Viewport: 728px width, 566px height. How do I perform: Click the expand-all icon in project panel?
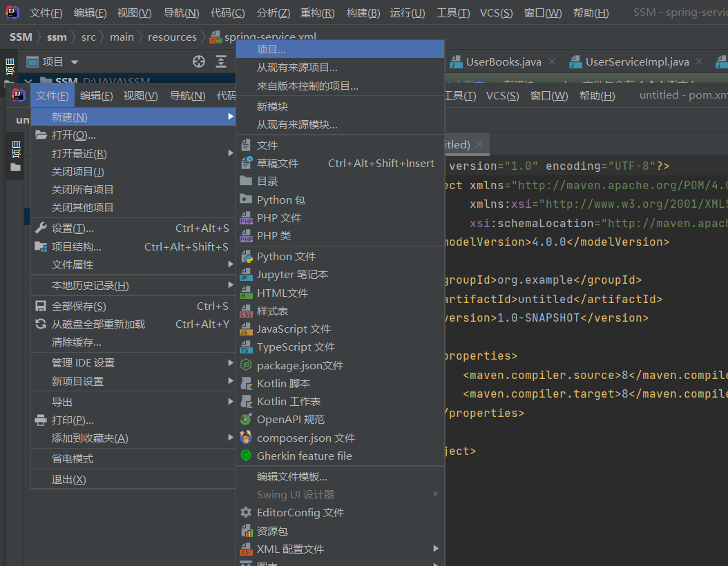(x=221, y=61)
